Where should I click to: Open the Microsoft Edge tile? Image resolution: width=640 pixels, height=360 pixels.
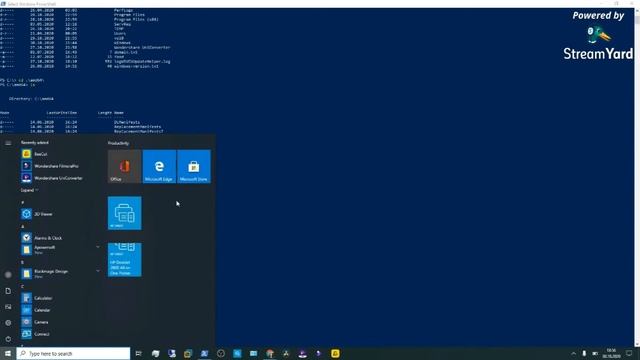(159, 166)
